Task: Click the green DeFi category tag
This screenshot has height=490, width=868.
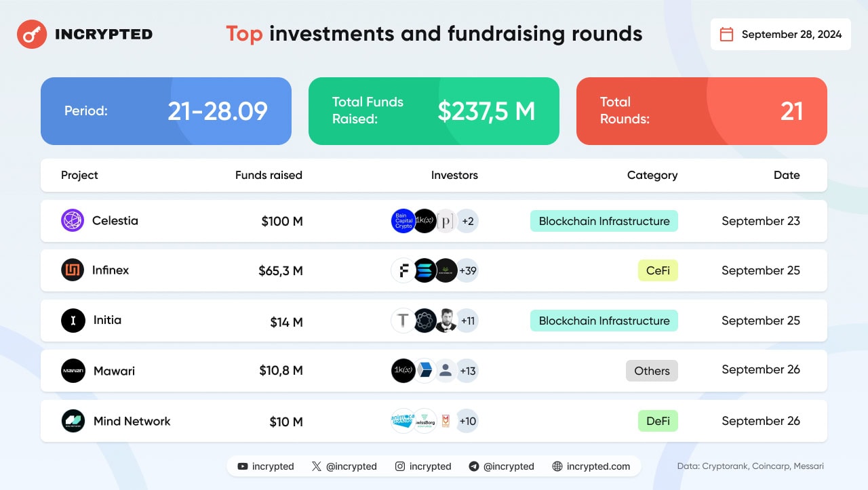Action: [658, 421]
